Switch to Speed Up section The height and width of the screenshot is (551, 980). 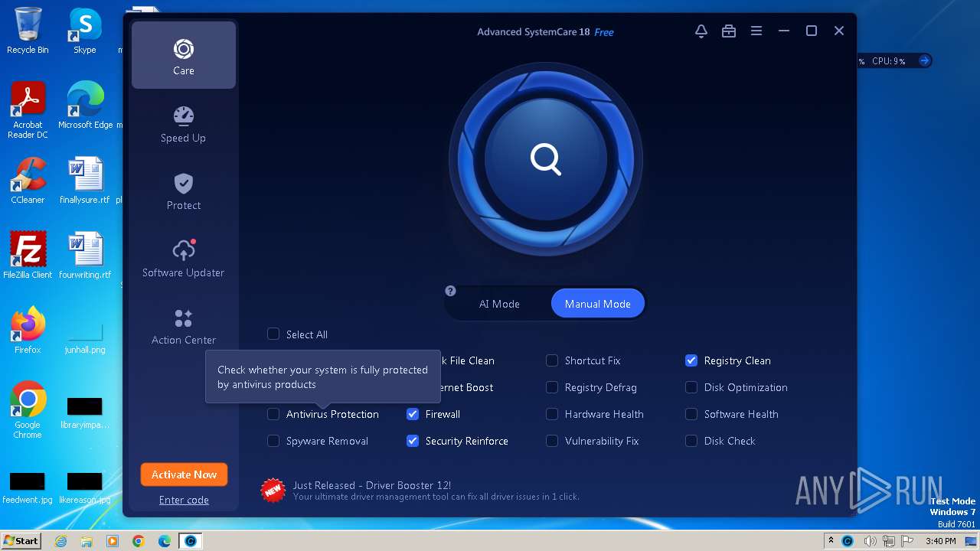click(184, 125)
